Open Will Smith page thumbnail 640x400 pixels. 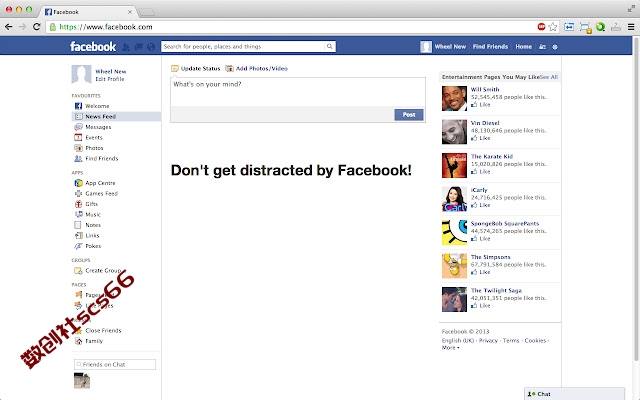click(454, 98)
